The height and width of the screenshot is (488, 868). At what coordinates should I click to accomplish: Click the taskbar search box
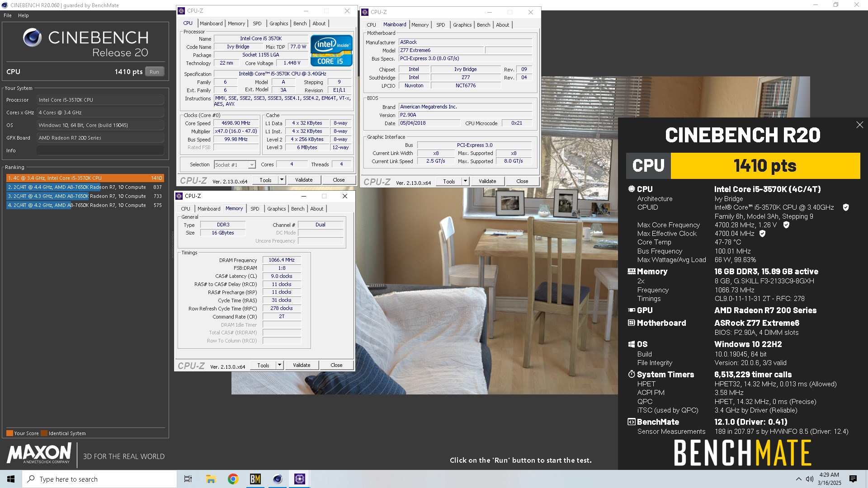[x=99, y=479]
